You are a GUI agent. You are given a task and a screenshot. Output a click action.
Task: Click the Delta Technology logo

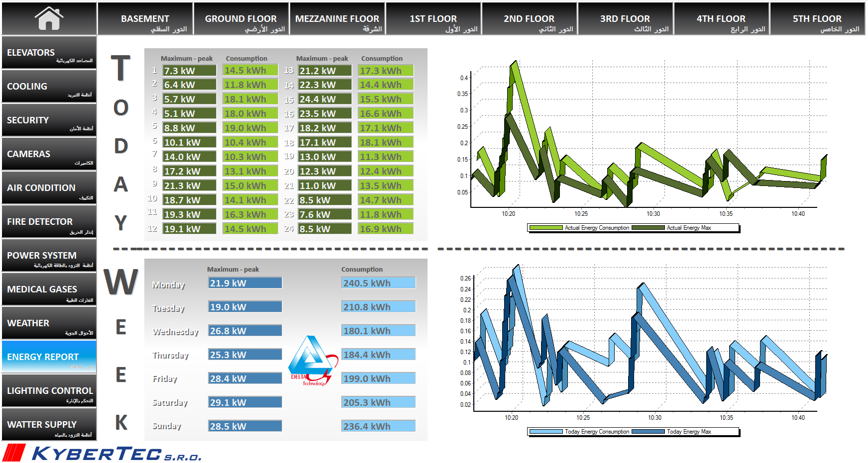pos(312,361)
